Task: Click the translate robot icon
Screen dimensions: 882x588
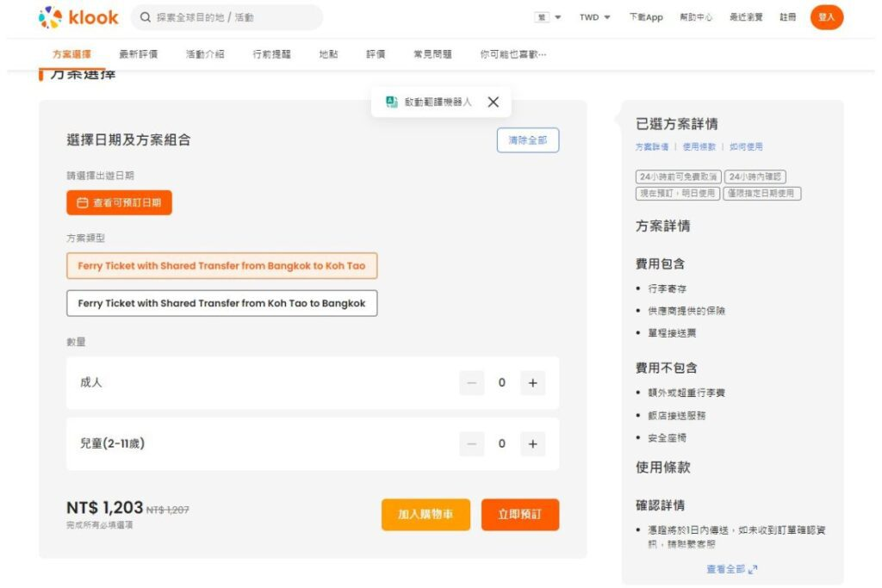Action: pyautogui.click(x=392, y=102)
